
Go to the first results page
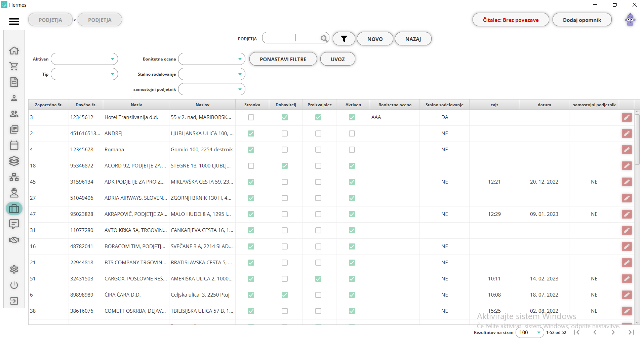click(577, 332)
